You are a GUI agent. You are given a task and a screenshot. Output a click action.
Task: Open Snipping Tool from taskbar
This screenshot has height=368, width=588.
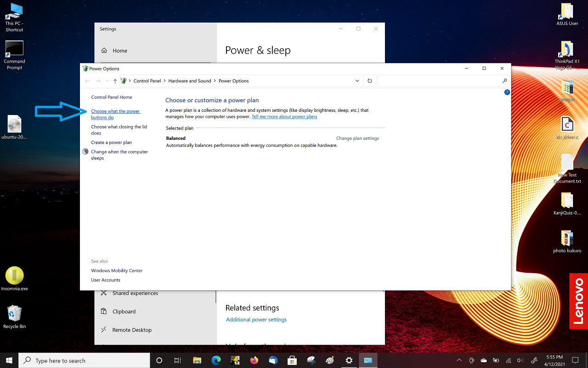point(311,360)
